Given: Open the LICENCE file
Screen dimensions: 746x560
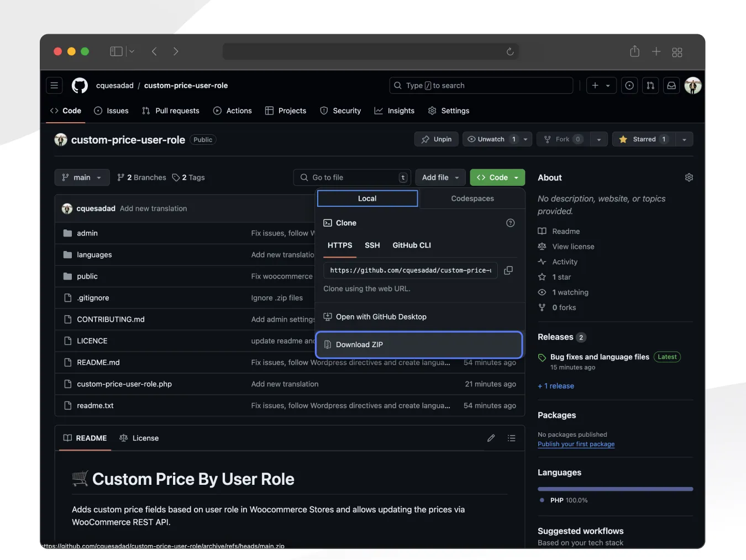Looking at the screenshot, I should pos(92,341).
